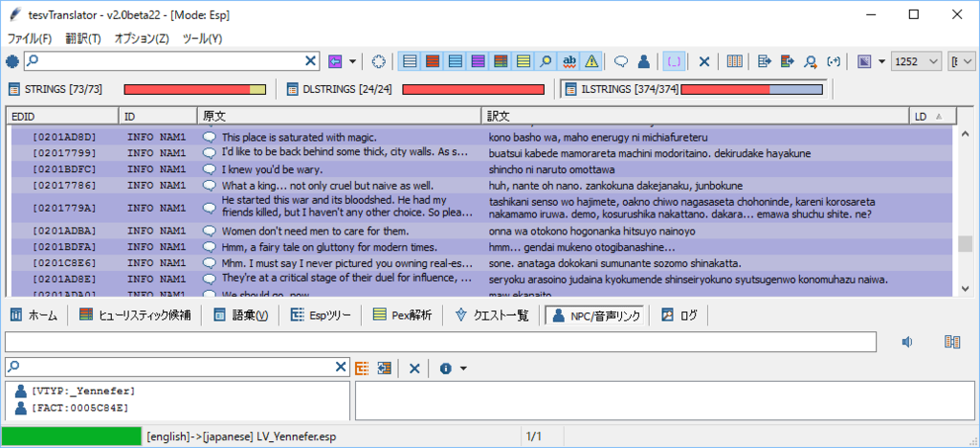The width and height of the screenshot is (980, 448).
Task: Select row 'This place is saturated with magic.'
Action: pos(482,137)
